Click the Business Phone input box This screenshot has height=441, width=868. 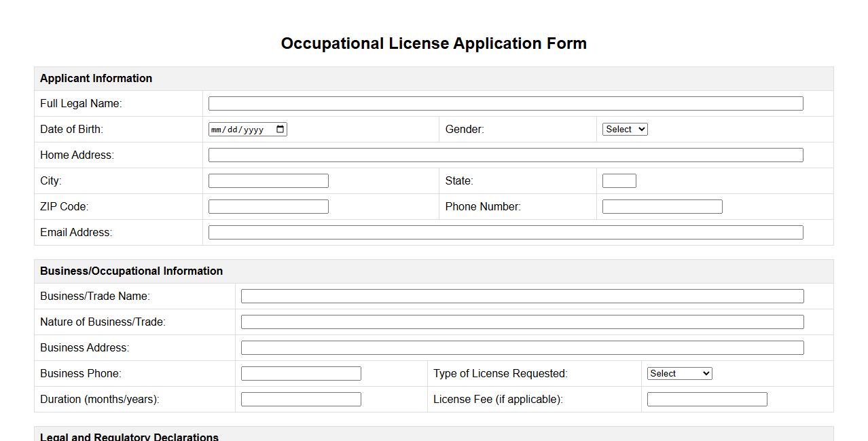pos(300,372)
